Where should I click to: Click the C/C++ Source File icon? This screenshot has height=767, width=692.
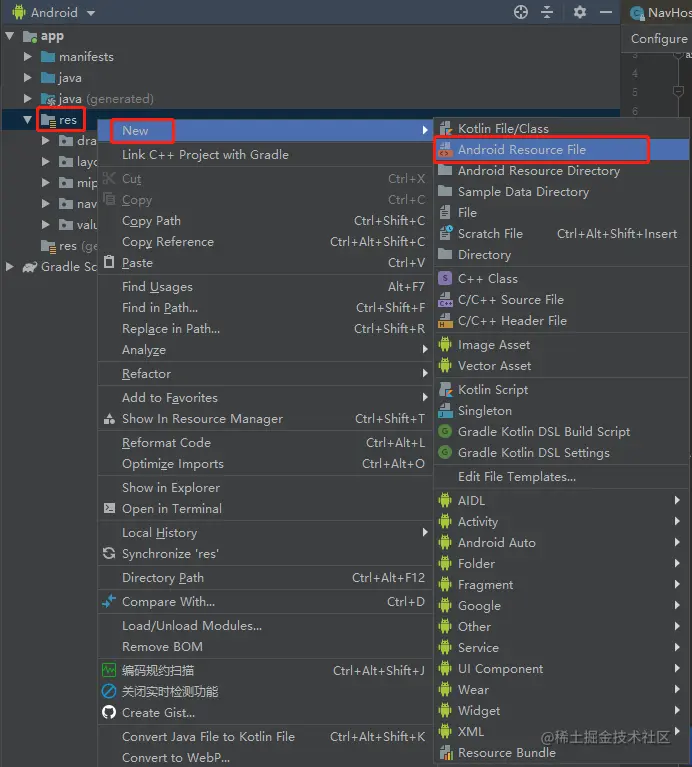[x=446, y=299]
